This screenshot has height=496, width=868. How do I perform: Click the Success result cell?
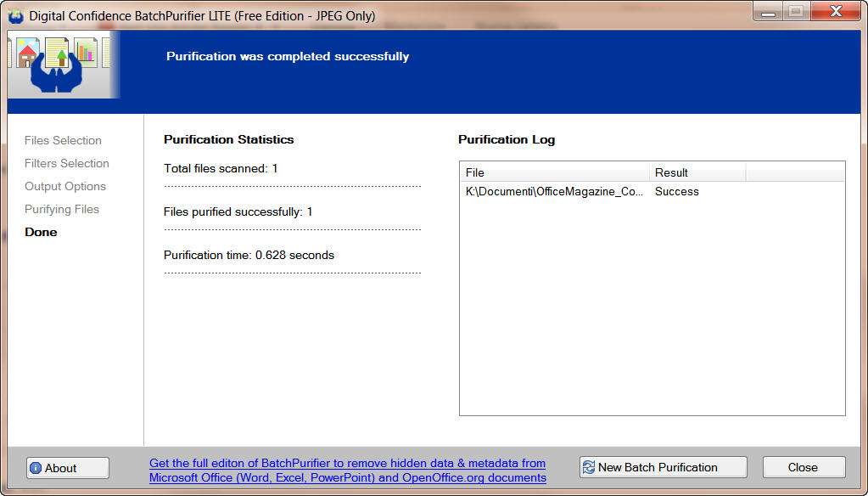[x=677, y=192]
